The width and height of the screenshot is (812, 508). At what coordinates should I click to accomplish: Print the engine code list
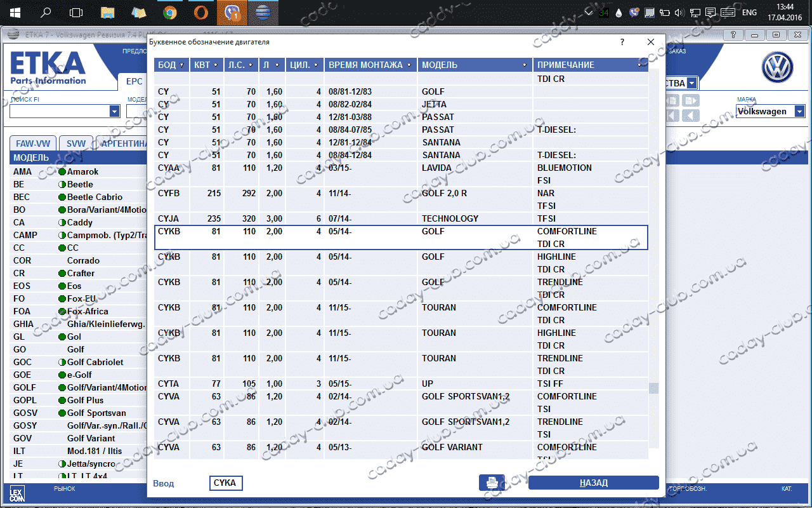tap(492, 483)
